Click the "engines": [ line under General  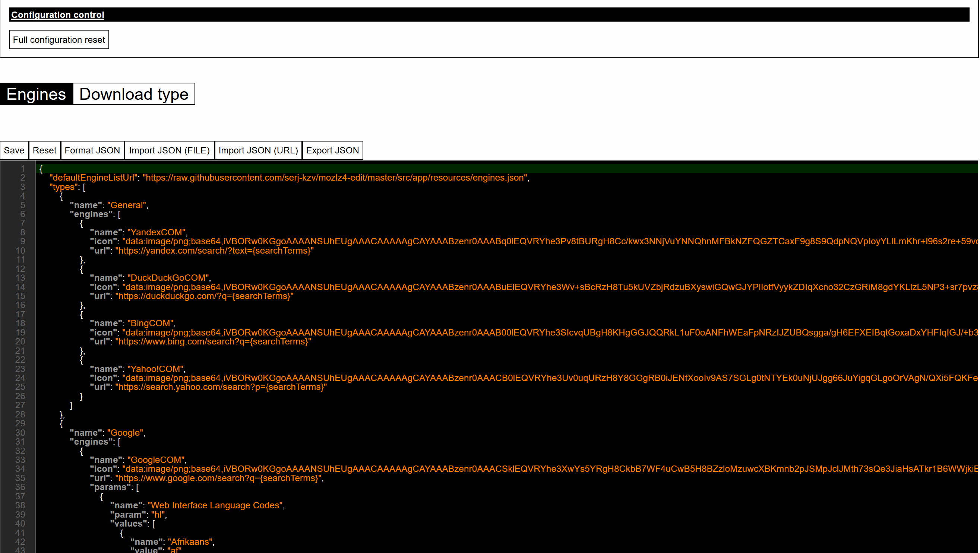95,214
